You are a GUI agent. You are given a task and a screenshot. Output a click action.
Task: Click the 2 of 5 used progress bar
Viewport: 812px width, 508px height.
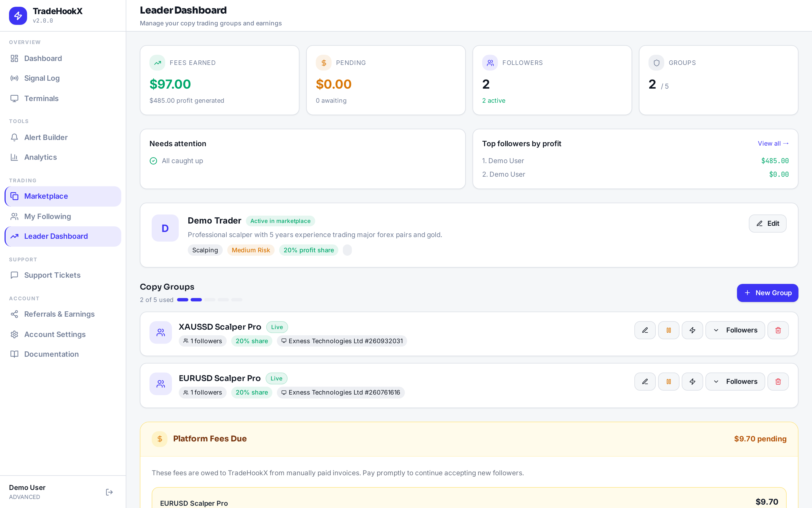tap(210, 300)
